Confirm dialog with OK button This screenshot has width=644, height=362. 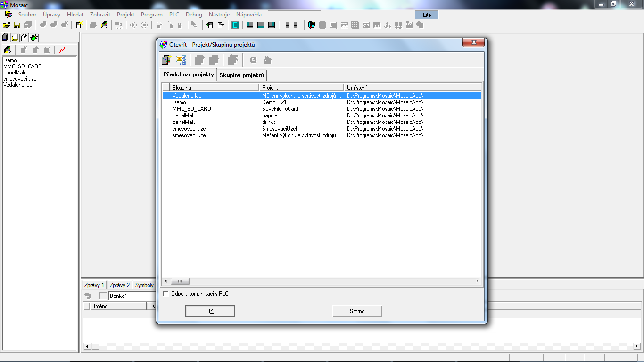[210, 311]
